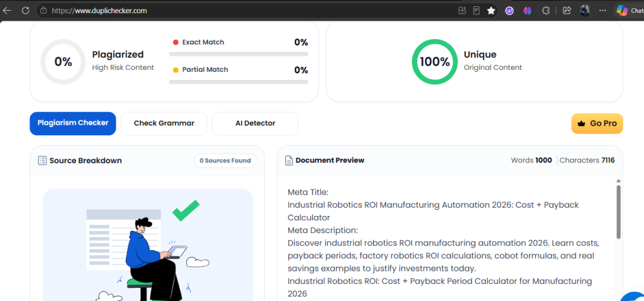Image resolution: width=644 pixels, height=301 pixels.
Task: Click the 'Exact Match' label
Action: pos(203,42)
